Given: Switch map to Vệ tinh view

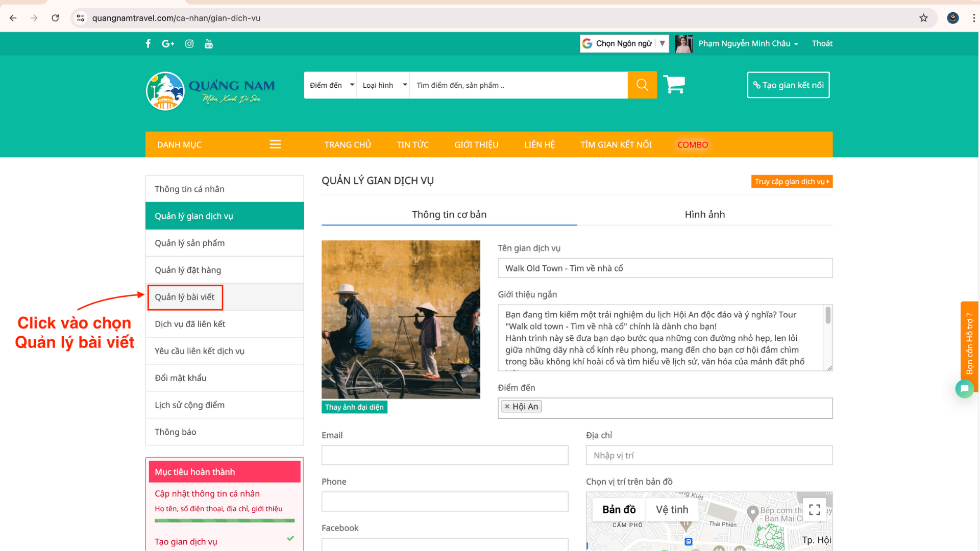Looking at the screenshot, I should tap(672, 510).
